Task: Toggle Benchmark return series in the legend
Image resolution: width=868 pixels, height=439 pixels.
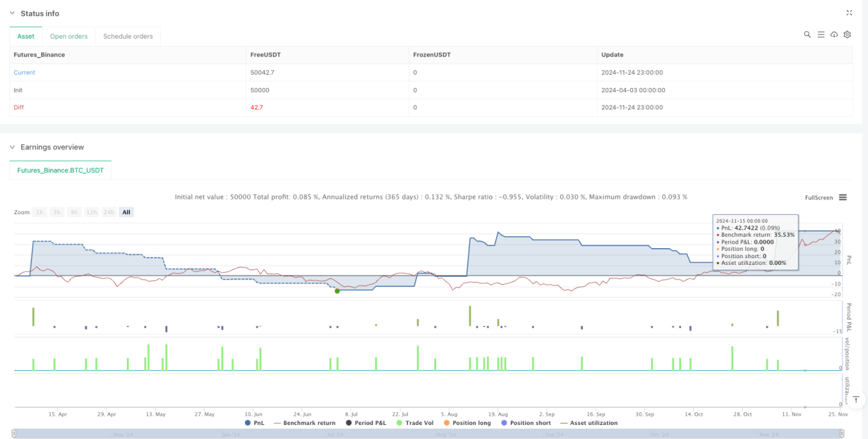Action: [x=304, y=423]
